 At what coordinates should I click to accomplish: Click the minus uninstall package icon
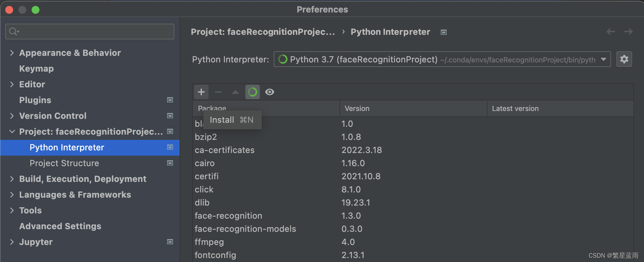click(218, 92)
